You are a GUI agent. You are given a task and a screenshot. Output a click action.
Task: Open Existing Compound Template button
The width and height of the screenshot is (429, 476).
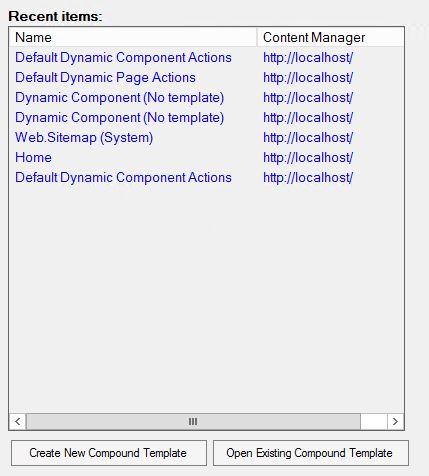[311, 453]
